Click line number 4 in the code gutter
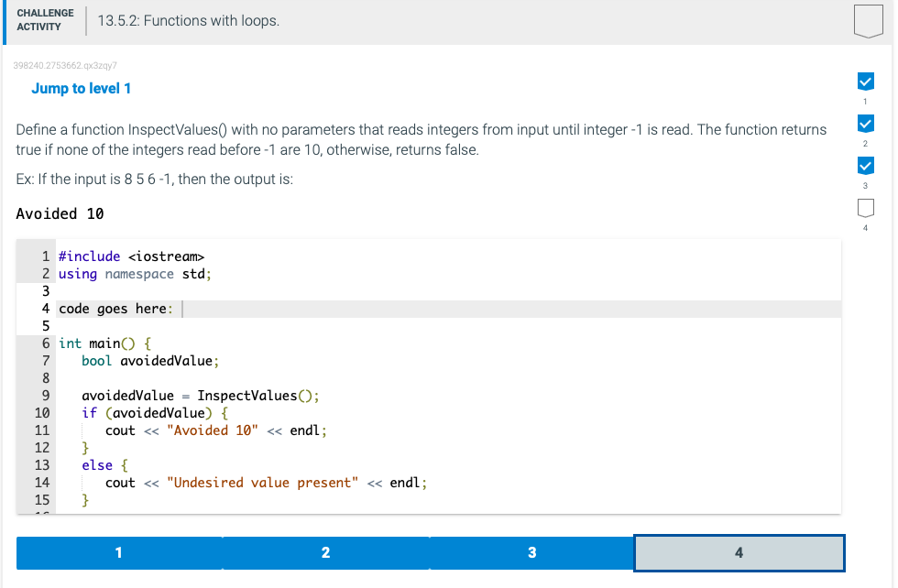 click(x=45, y=309)
